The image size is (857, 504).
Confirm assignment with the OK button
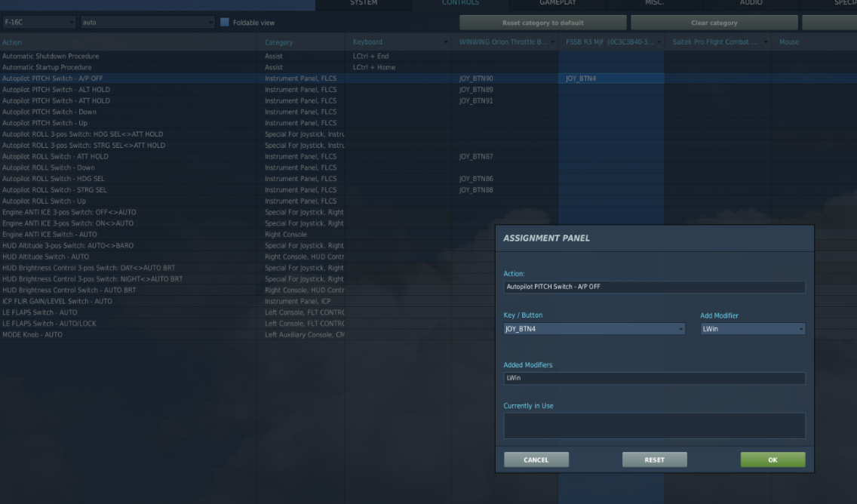773,459
